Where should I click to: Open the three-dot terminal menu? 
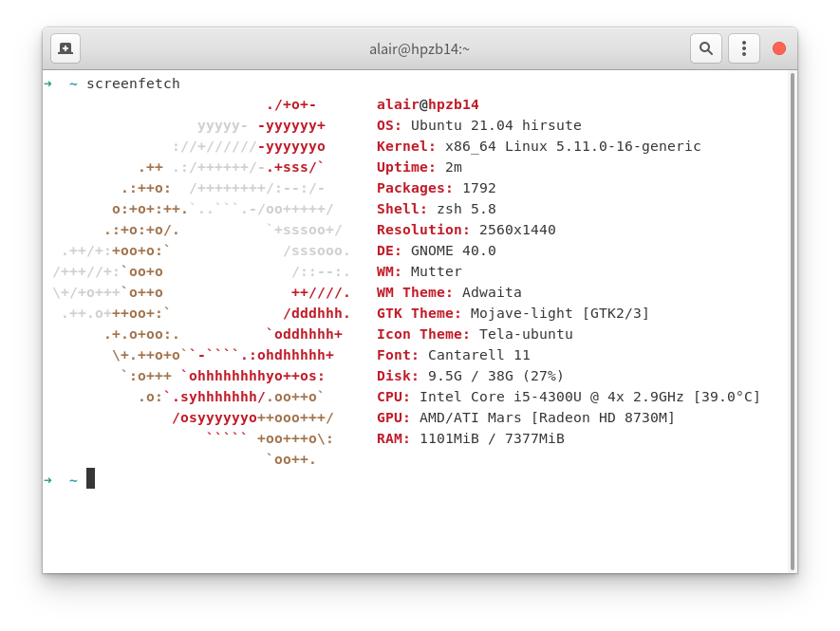743,48
